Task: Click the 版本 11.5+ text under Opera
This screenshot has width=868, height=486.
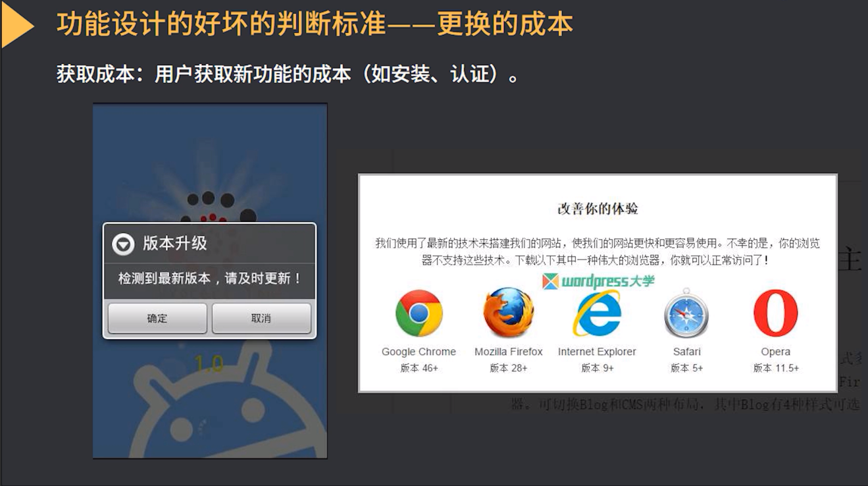Action: pyautogui.click(x=776, y=368)
